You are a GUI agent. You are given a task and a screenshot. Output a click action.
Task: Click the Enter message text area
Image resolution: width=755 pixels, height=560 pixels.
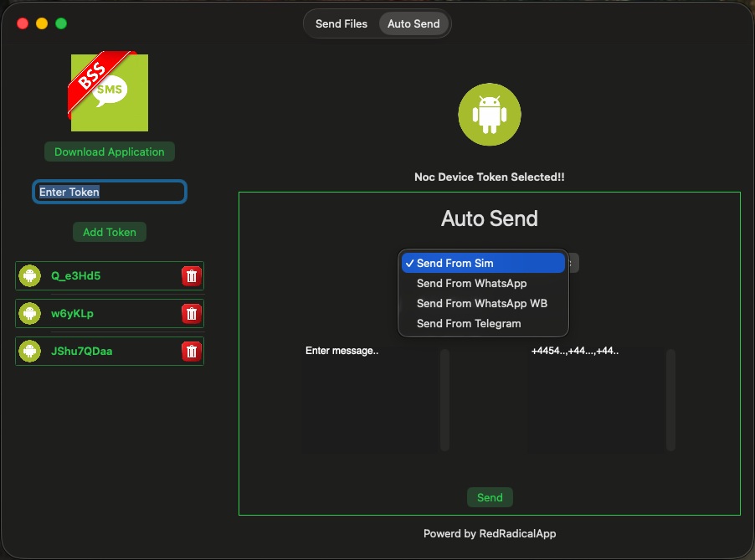pyautogui.click(x=371, y=399)
